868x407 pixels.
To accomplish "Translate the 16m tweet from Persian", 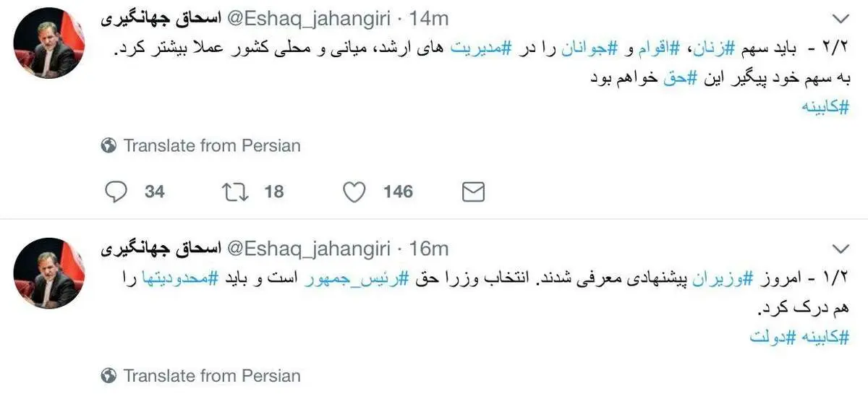I will (211, 376).
